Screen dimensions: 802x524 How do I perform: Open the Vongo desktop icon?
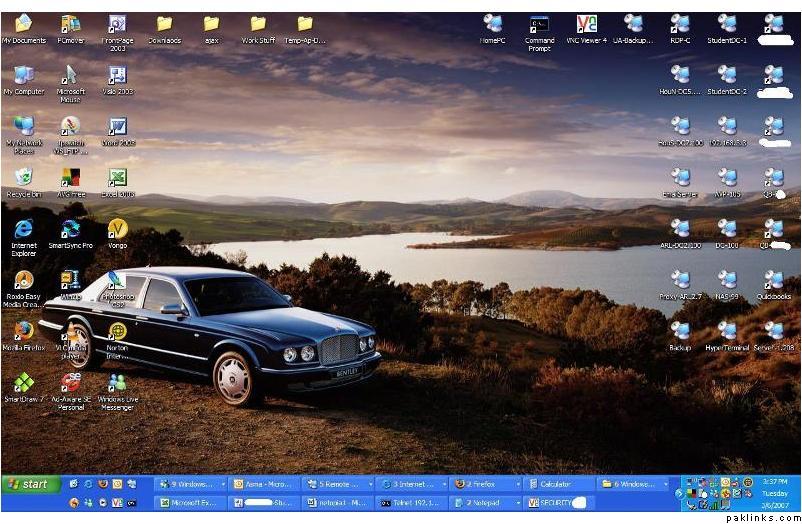point(117,229)
